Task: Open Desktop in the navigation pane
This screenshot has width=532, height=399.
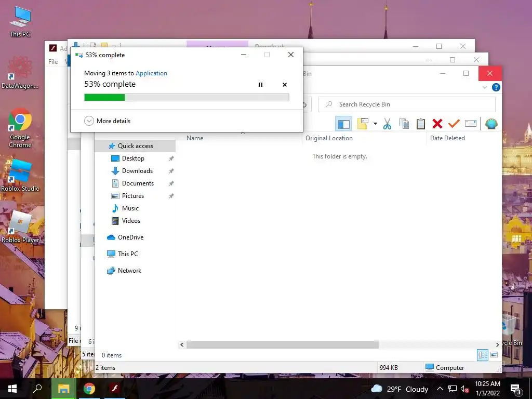Action: [x=133, y=158]
